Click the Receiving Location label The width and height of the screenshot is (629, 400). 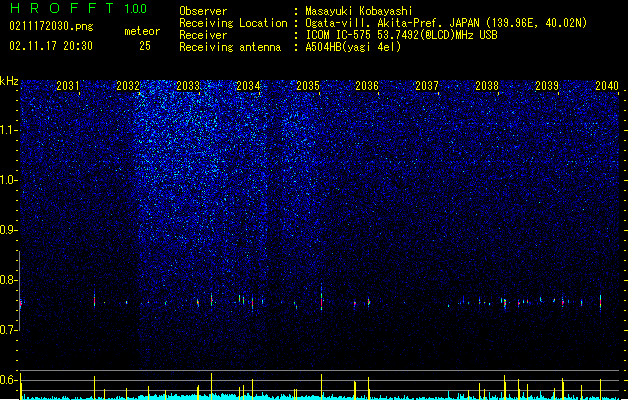click(233, 23)
